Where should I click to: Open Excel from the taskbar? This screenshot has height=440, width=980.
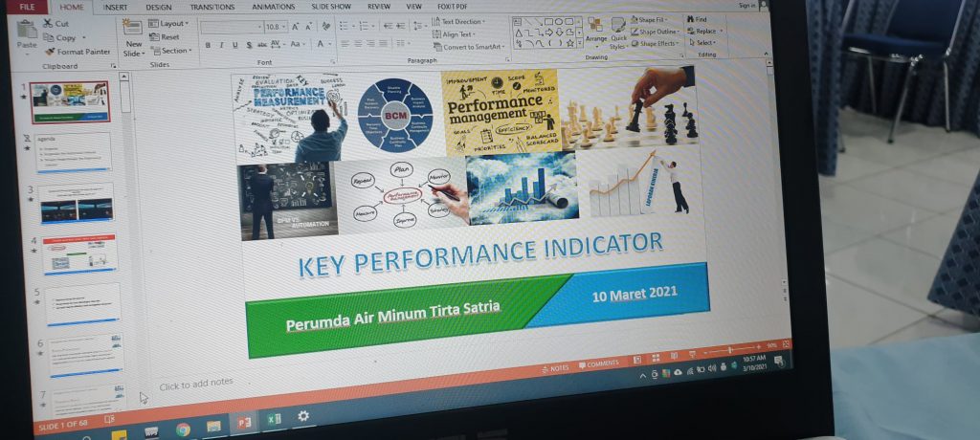click(x=274, y=420)
